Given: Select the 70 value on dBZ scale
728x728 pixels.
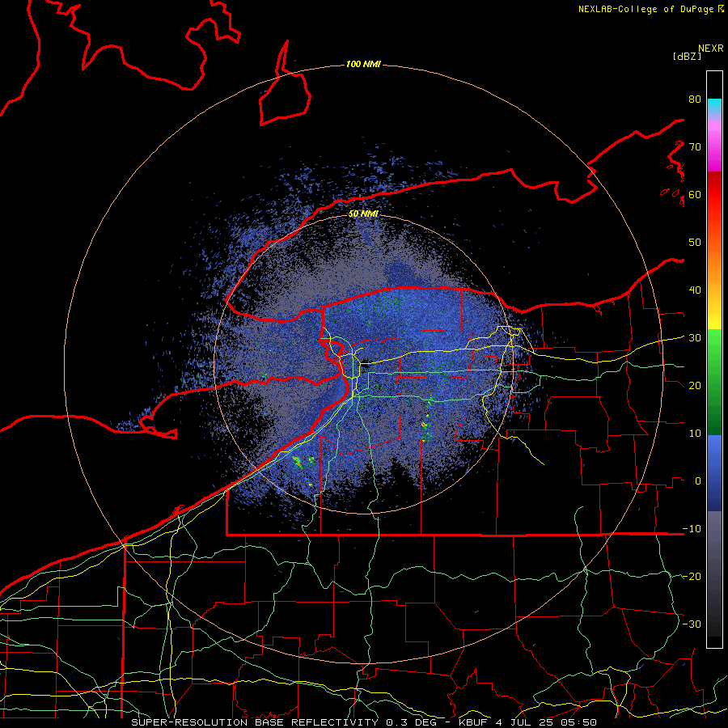Looking at the screenshot, I should click(x=695, y=146).
